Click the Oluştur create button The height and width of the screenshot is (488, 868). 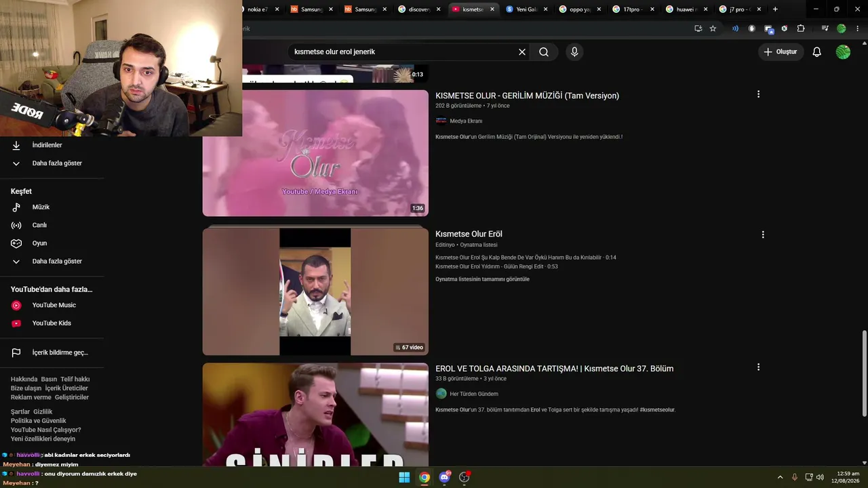coord(781,52)
